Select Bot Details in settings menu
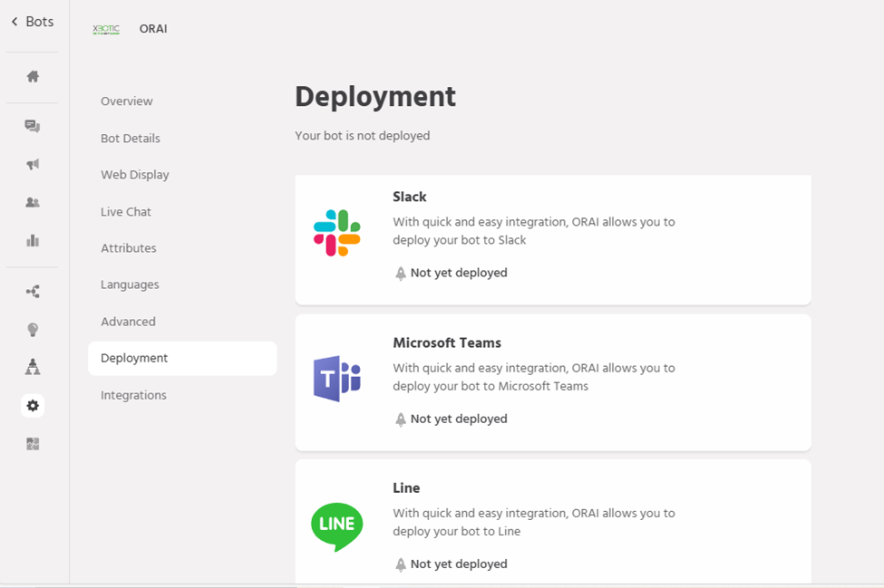 131,139
